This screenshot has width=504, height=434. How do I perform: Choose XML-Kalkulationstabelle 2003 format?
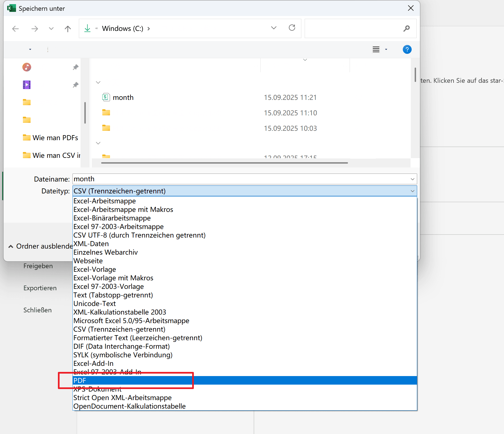pos(245,312)
